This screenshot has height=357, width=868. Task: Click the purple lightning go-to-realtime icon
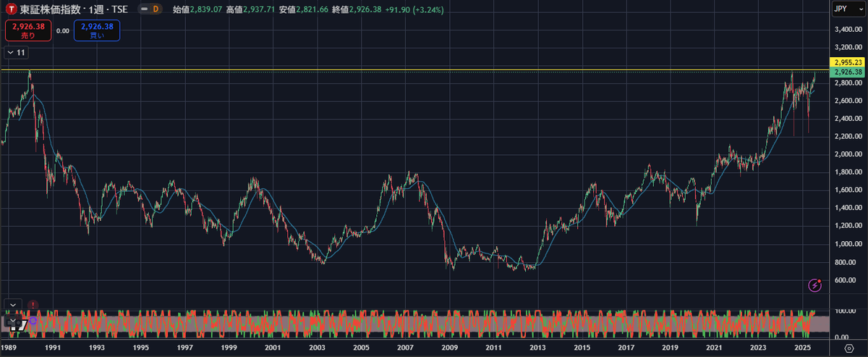point(815,285)
